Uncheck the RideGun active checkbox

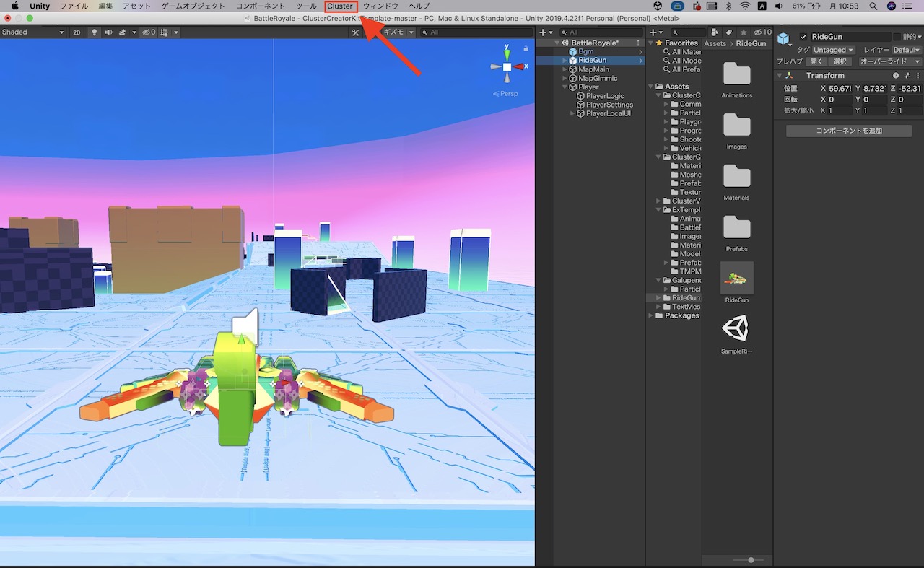pyautogui.click(x=803, y=37)
